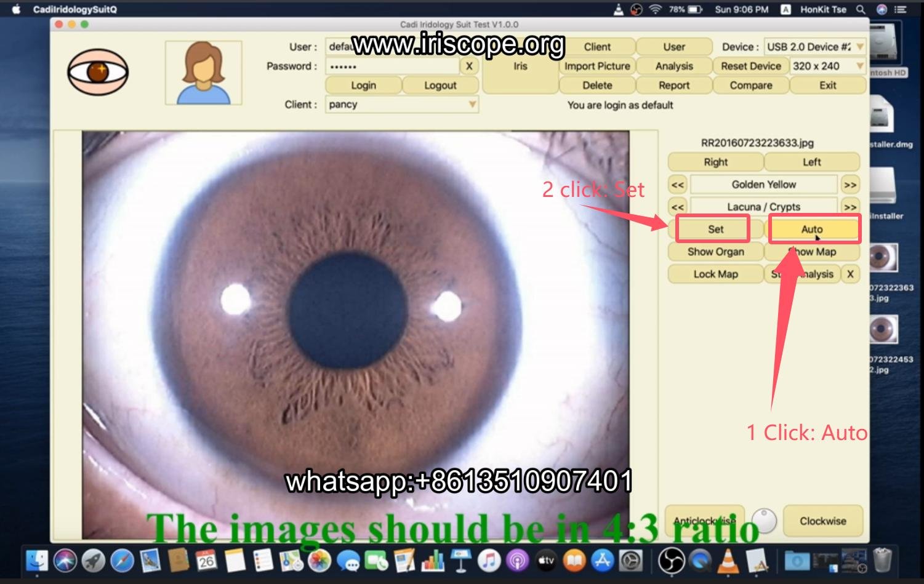Select the Left eye tab
The height and width of the screenshot is (584, 924).
811,162
